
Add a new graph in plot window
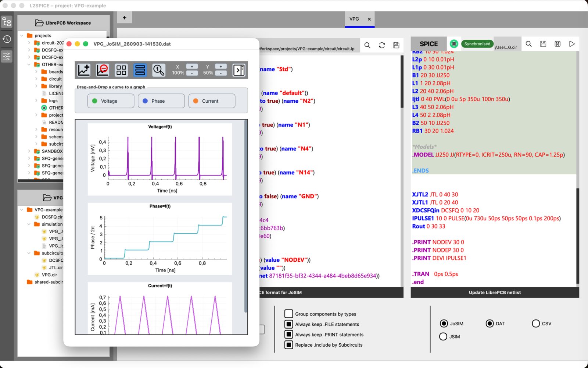coord(84,70)
